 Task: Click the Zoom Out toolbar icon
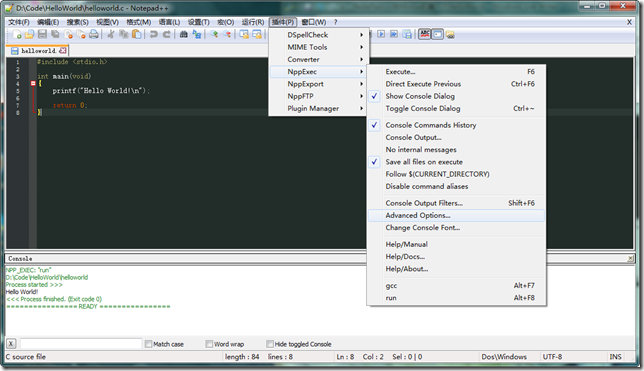click(227, 35)
